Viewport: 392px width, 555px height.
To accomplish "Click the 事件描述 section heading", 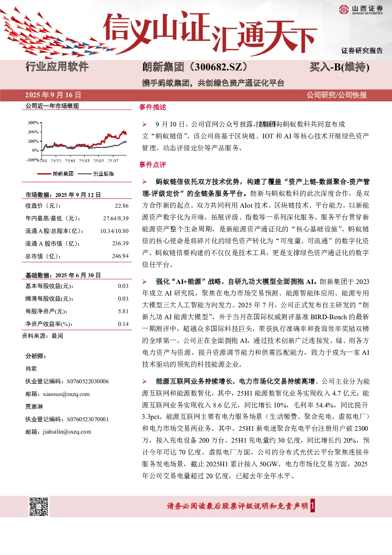I will pos(153,107).
